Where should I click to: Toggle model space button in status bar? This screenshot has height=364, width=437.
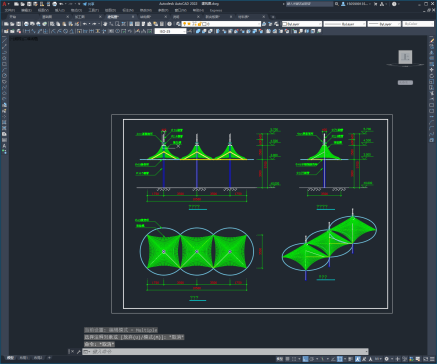point(280,359)
